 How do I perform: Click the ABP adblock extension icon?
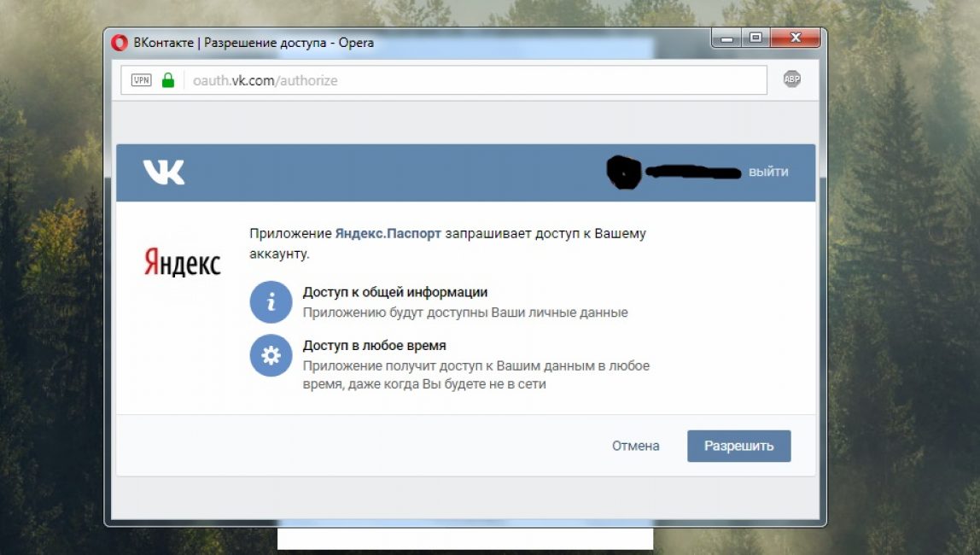[x=792, y=79]
